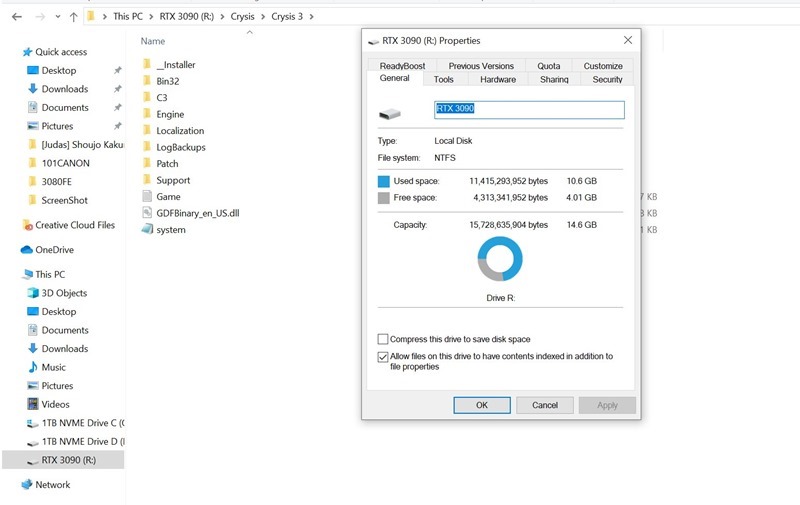The height and width of the screenshot is (505, 800).
Task: Switch to the Hardware tab
Action: point(498,80)
